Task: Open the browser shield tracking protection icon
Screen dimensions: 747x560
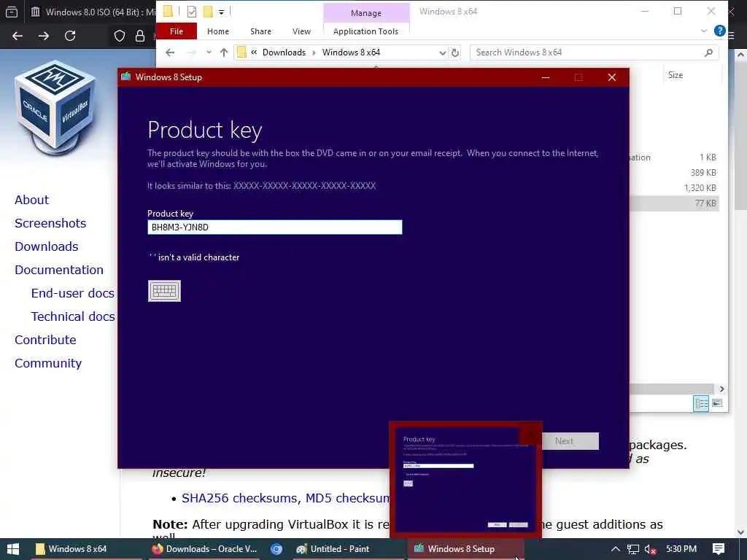Action: [x=120, y=36]
